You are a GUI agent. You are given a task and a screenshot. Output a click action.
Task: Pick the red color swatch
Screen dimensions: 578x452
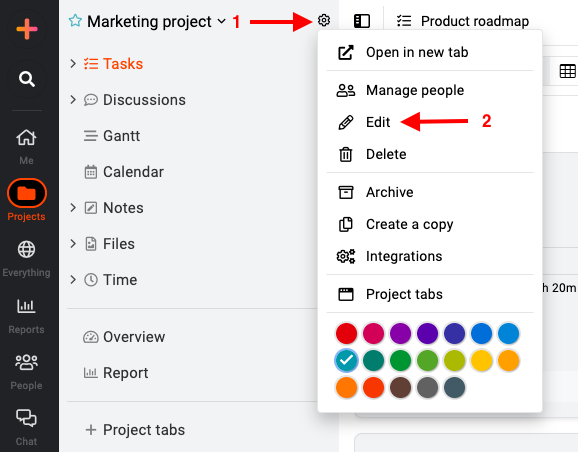pyautogui.click(x=346, y=333)
